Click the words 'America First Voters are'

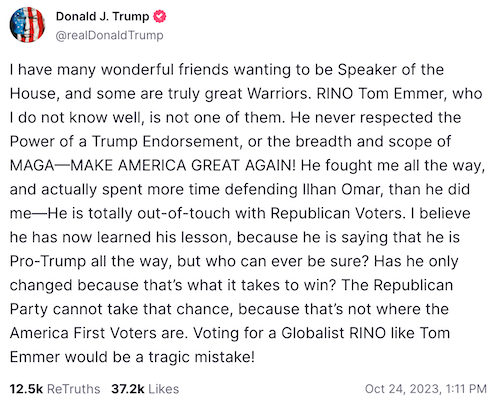[x=96, y=333]
